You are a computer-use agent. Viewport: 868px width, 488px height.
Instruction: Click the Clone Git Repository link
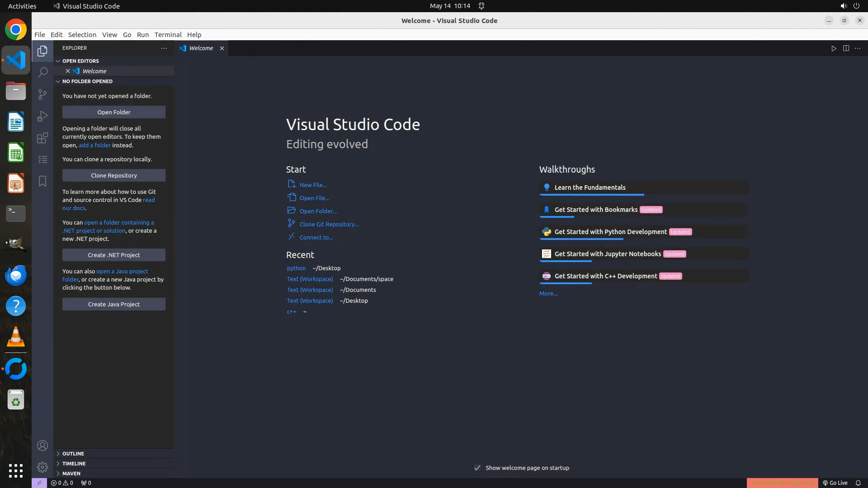[x=329, y=224]
